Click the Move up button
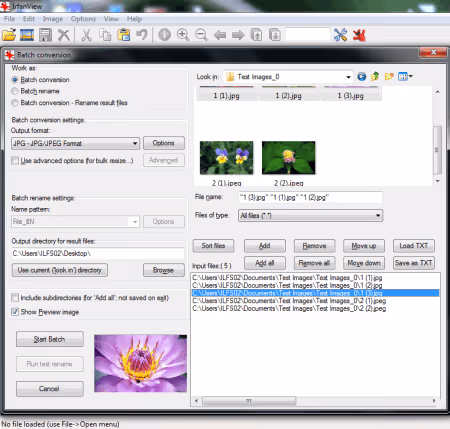The width and height of the screenshot is (450, 429). pyautogui.click(x=364, y=246)
